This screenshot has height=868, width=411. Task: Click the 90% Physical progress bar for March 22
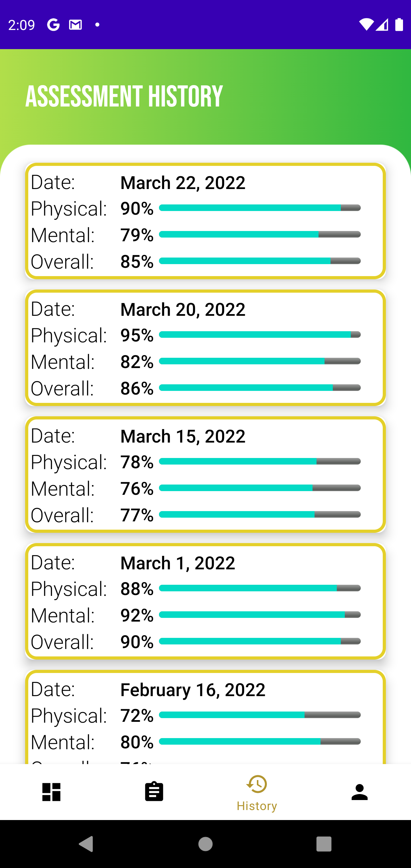click(x=259, y=208)
